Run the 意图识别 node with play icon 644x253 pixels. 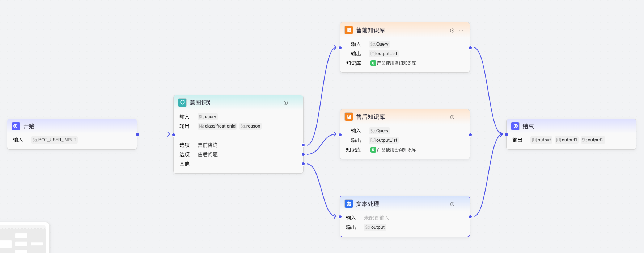tap(286, 103)
